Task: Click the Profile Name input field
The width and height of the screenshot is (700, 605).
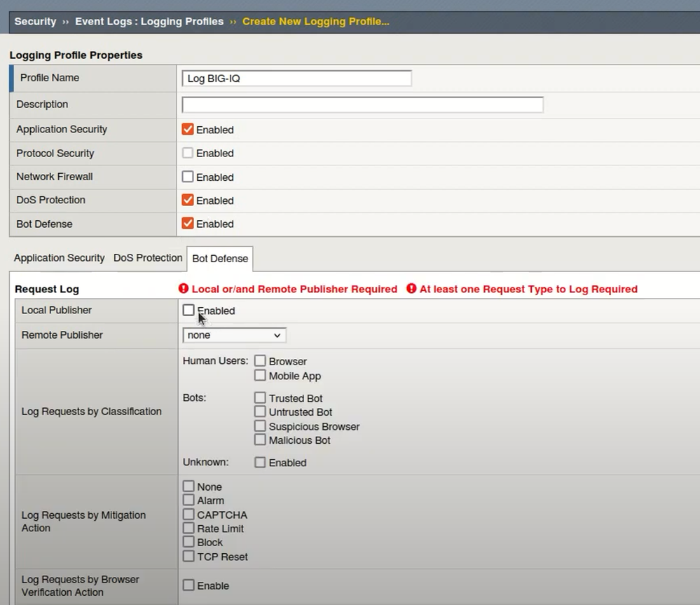Action: pyautogui.click(x=296, y=79)
